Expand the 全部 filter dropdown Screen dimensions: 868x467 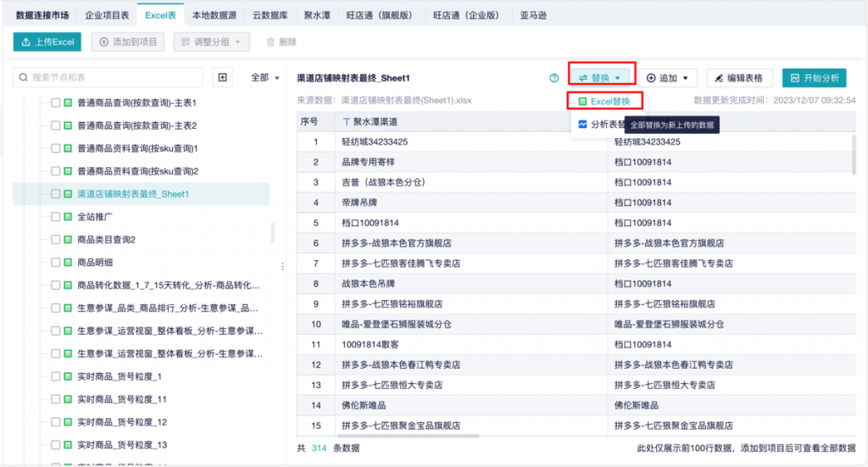coord(265,78)
